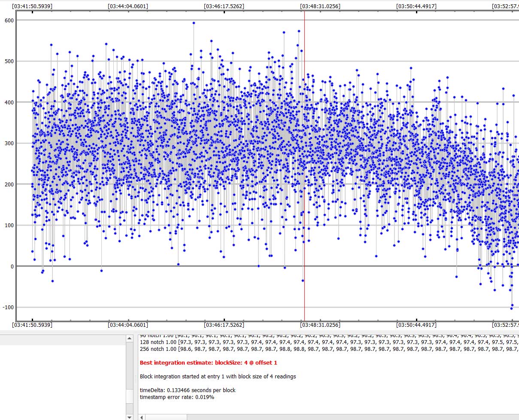Click the top axis timestamp [03:46:17.5262]

(x=224, y=6)
